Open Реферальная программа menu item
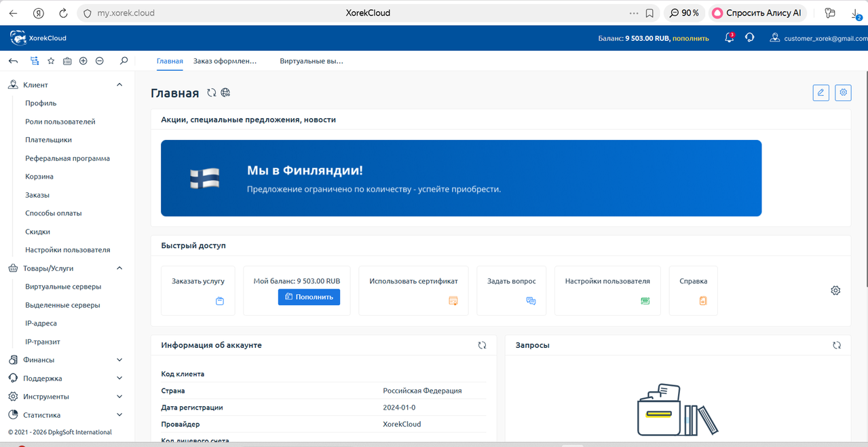The width and height of the screenshot is (868, 447). coord(67,158)
